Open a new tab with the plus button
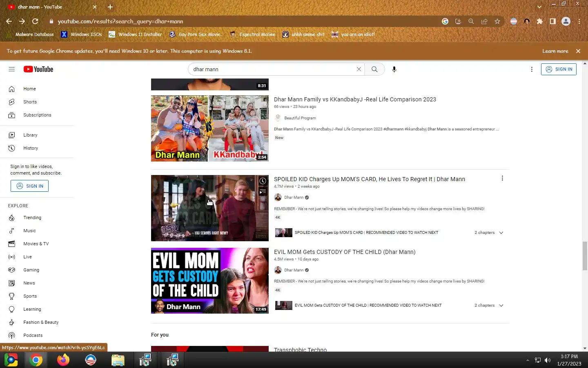Image resolution: width=588 pixels, height=368 pixels. [110, 7]
